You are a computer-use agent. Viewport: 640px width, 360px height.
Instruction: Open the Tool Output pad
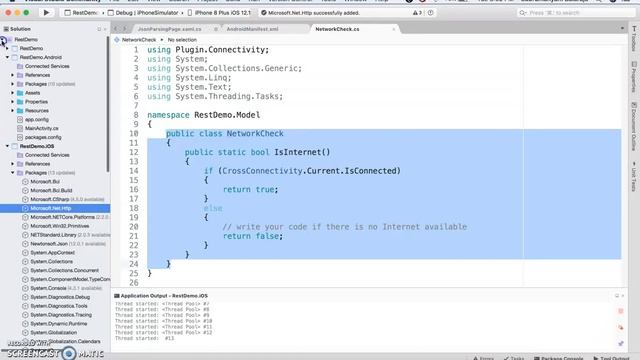pyautogui.click(x=611, y=358)
